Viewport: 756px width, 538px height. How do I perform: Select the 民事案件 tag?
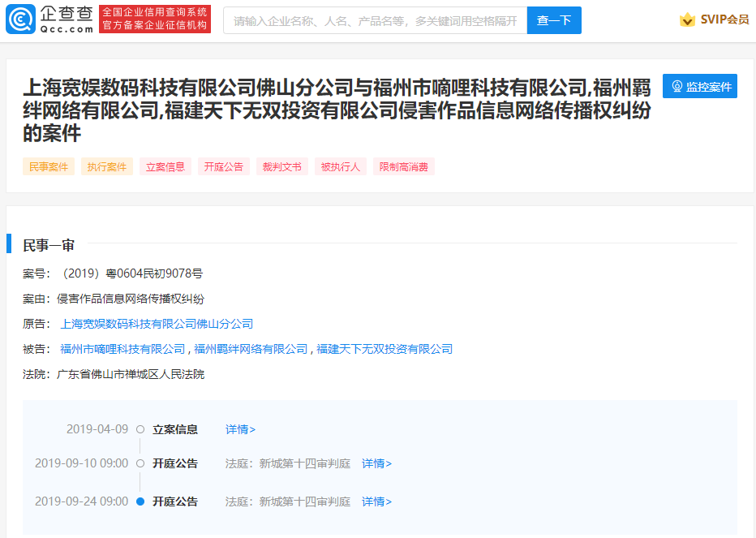(47, 166)
